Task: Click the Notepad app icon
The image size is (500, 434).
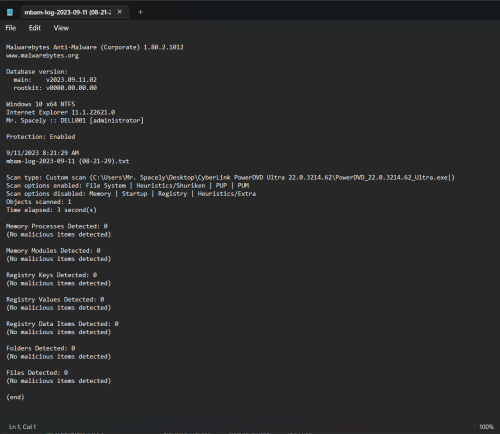Action: [x=10, y=12]
